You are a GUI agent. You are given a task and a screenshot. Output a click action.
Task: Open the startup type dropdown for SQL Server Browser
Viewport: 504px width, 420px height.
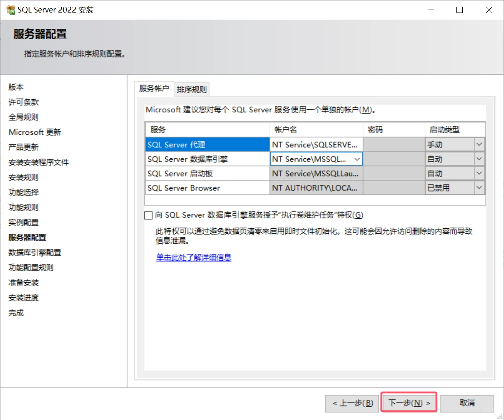click(x=480, y=188)
